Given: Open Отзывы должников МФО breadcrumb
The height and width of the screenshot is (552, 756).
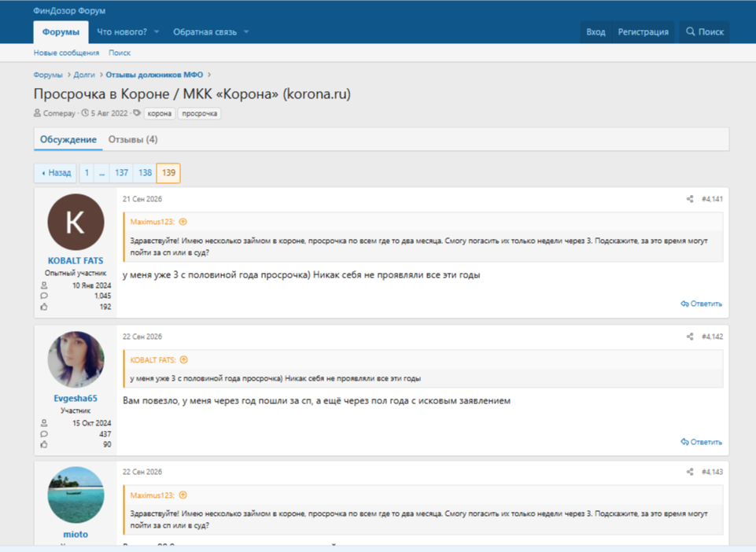Looking at the screenshot, I should click(x=154, y=75).
